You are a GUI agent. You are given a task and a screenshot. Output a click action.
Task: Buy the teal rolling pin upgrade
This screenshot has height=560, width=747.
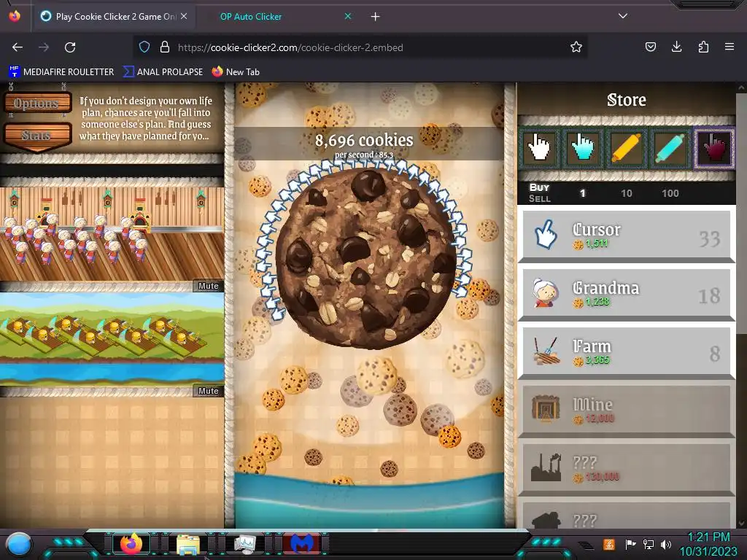point(670,147)
